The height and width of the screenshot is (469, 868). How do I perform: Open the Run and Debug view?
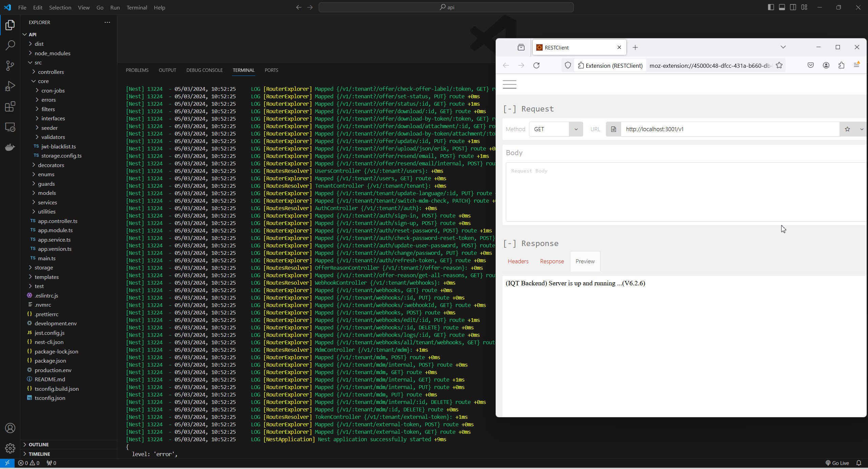[x=10, y=86]
